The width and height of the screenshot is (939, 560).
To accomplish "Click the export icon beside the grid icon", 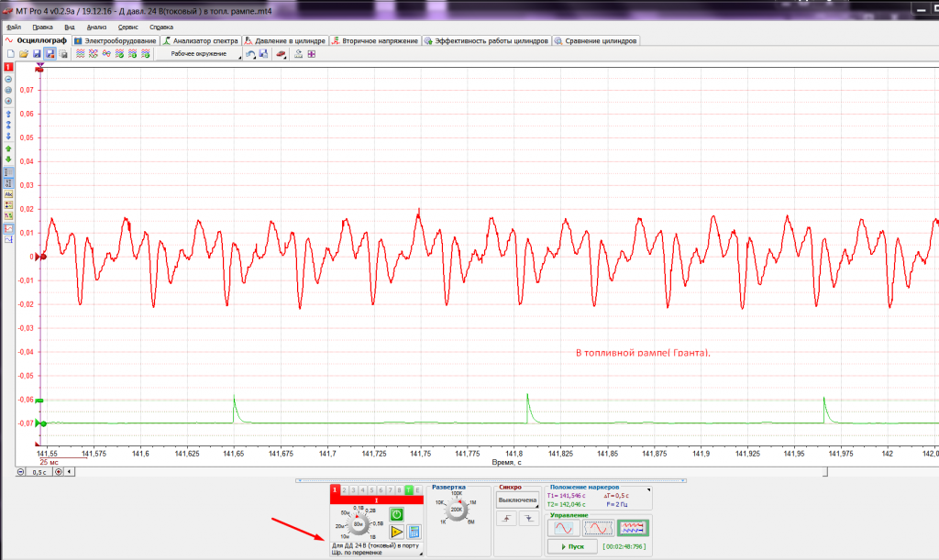I will tap(298, 54).
